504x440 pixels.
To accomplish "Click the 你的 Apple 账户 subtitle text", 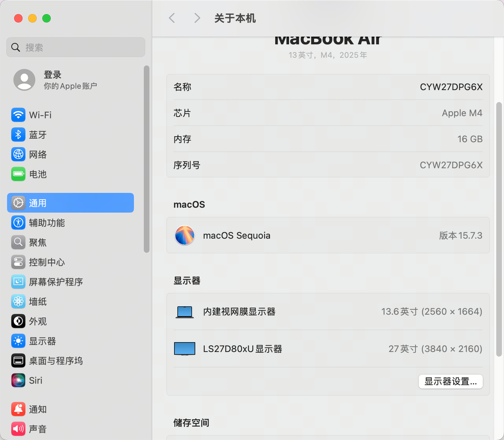I will tap(70, 86).
